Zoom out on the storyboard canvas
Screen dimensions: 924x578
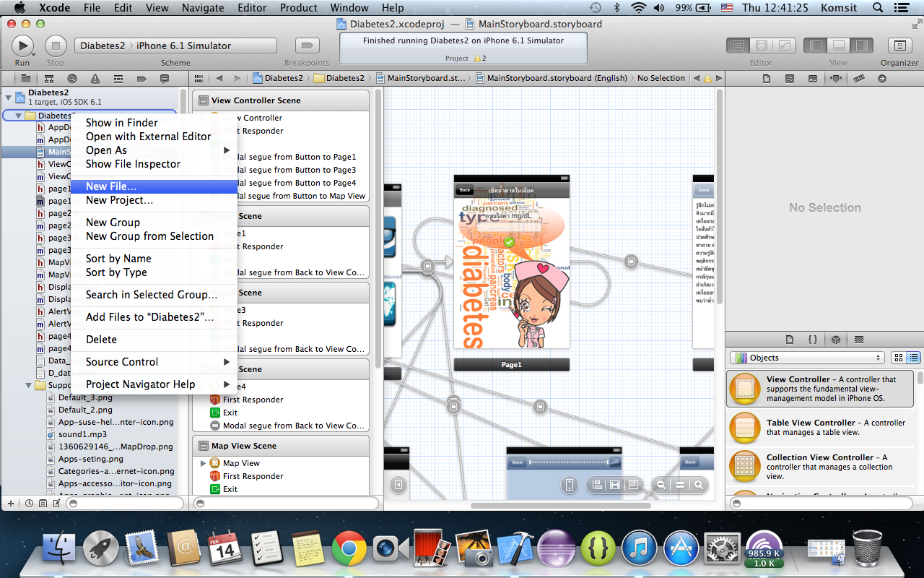tap(661, 486)
